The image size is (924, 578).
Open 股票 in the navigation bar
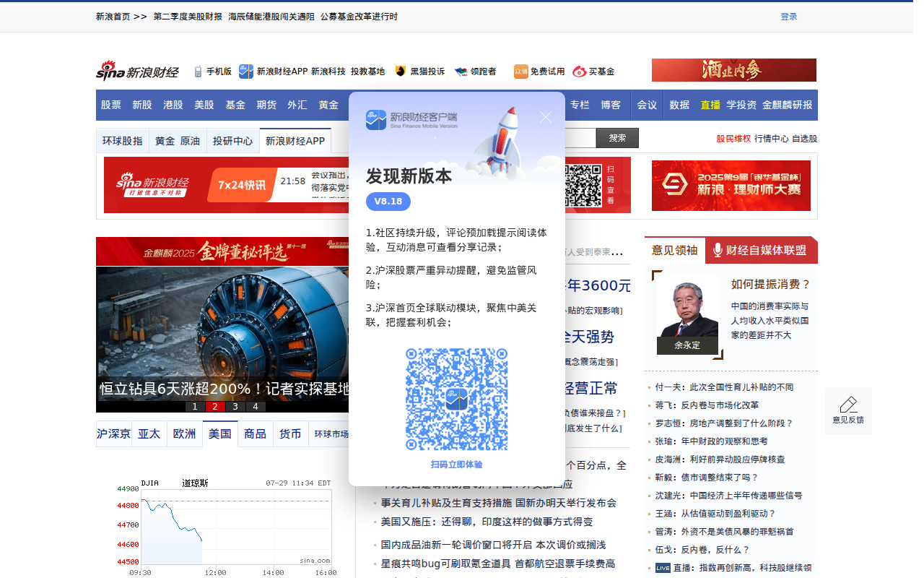click(111, 105)
